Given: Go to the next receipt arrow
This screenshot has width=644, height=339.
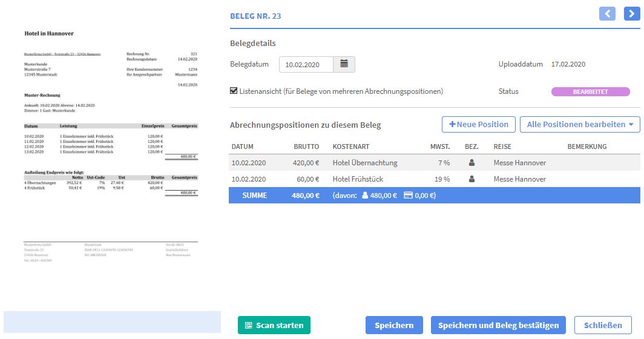Looking at the screenshot, I should 632,13.
